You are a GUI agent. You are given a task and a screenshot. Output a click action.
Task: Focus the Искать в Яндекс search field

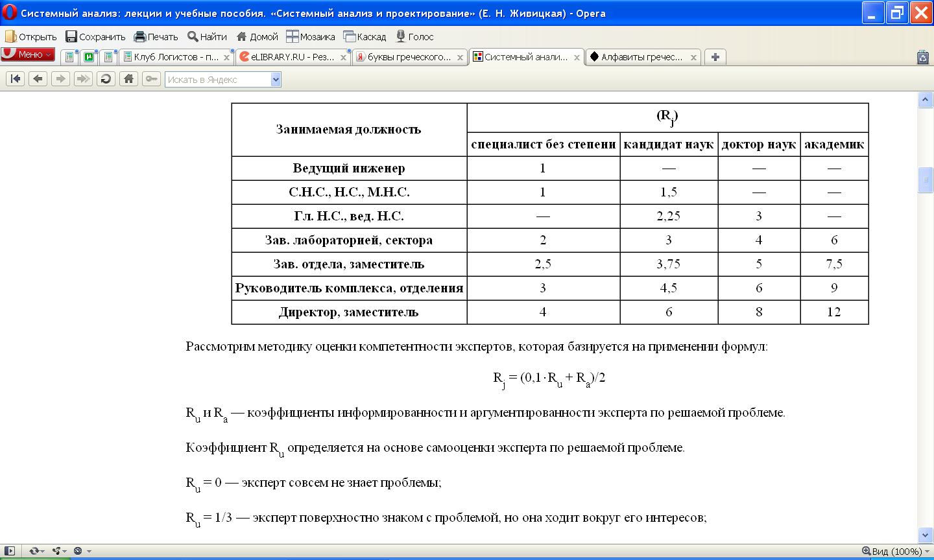click(217, 80)
